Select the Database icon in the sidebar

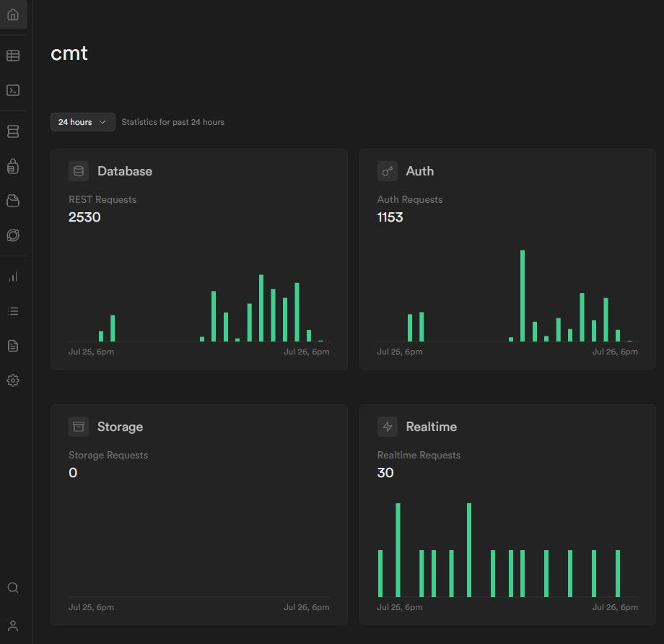13,131
